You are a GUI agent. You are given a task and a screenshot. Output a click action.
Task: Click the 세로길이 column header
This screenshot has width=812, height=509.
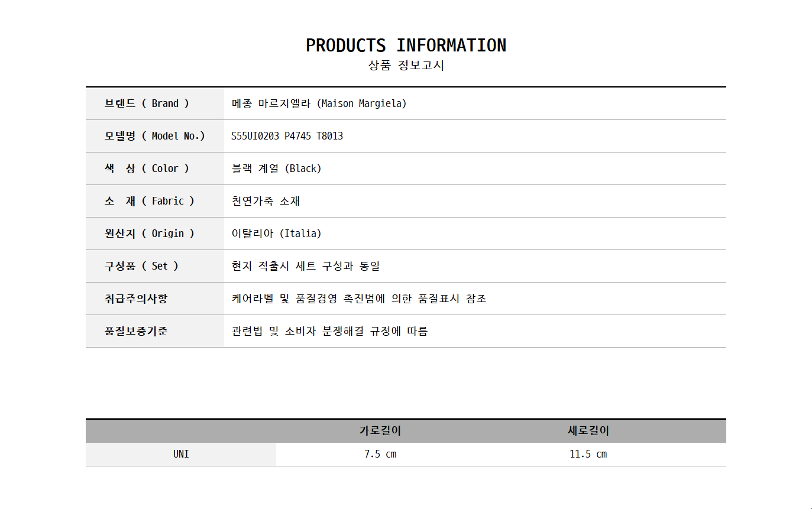tap(588, 431)
